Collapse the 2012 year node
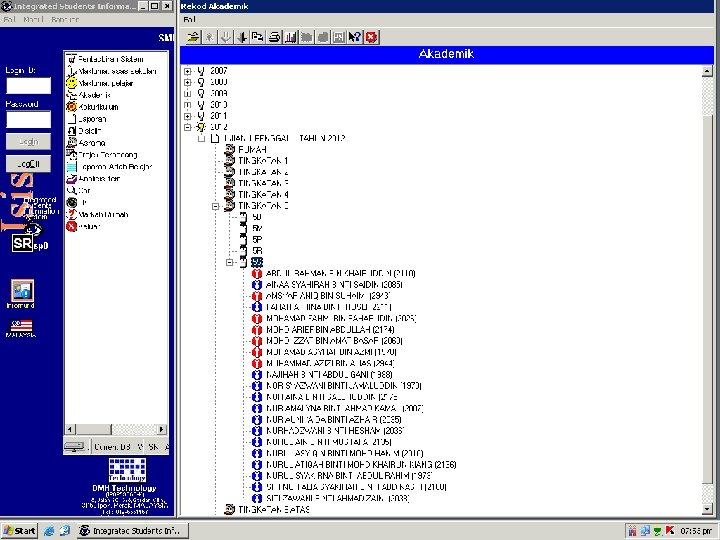Viewport: 720px width, 540px height. (x=187, y=127)
